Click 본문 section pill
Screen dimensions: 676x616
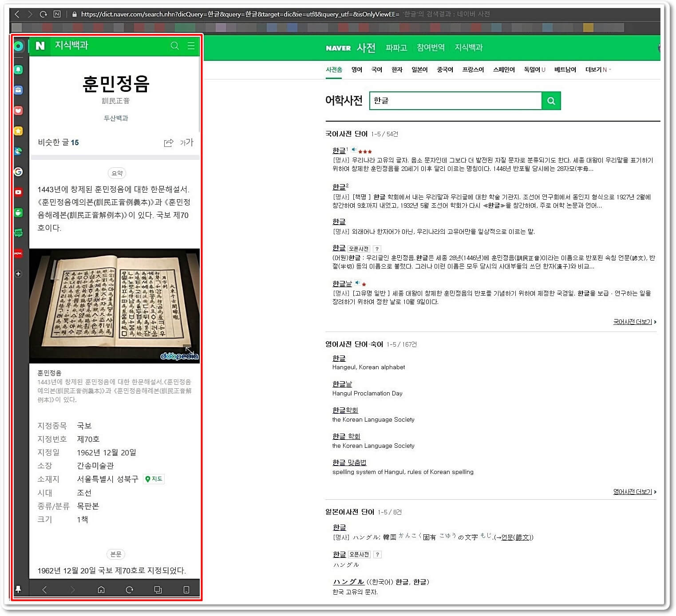coord(116,554)
